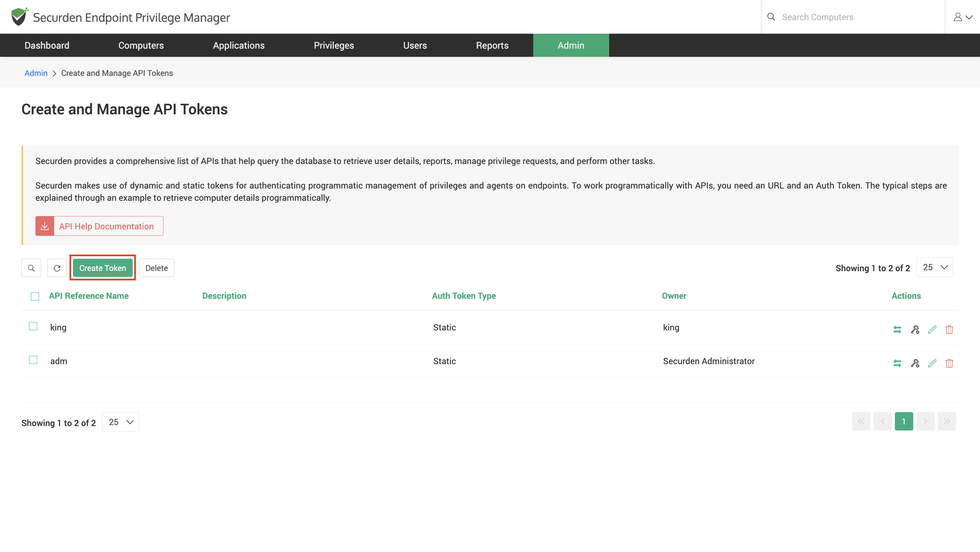980x552 pixels.
Task: Click the regenerate arrows icon for king token
Action: tap(897, 330)
